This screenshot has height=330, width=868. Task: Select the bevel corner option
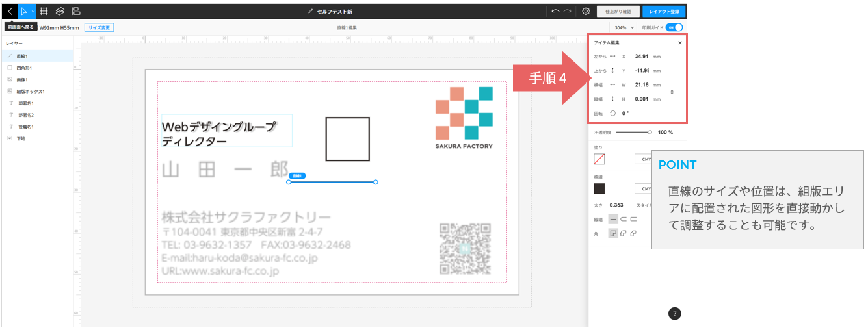point(633,234)
